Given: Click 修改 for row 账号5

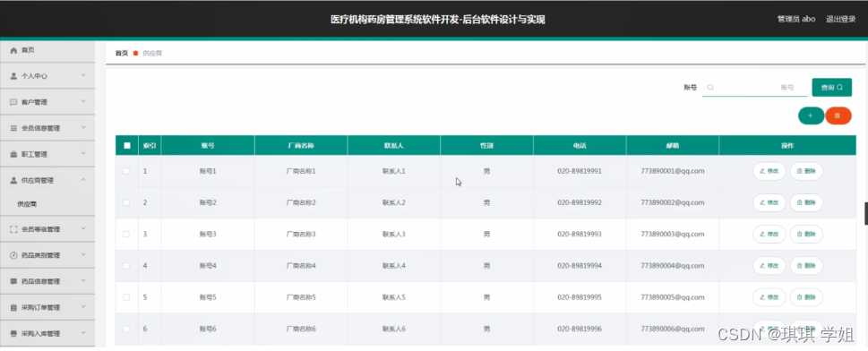Looking at the screenshot, I should click(x=769, y=297).
